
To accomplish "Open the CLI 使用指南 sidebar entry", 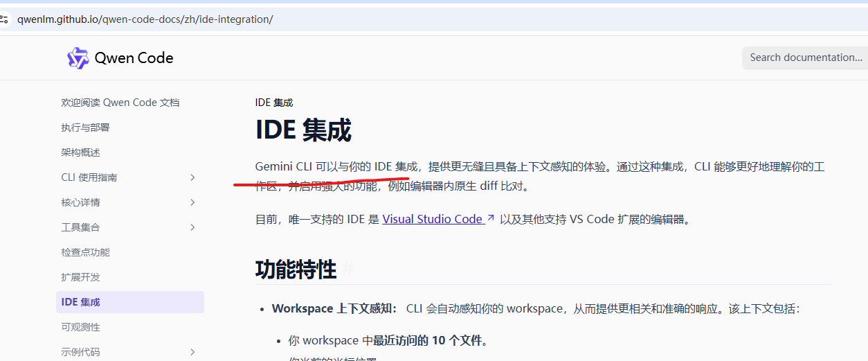I will coord(89,177).
